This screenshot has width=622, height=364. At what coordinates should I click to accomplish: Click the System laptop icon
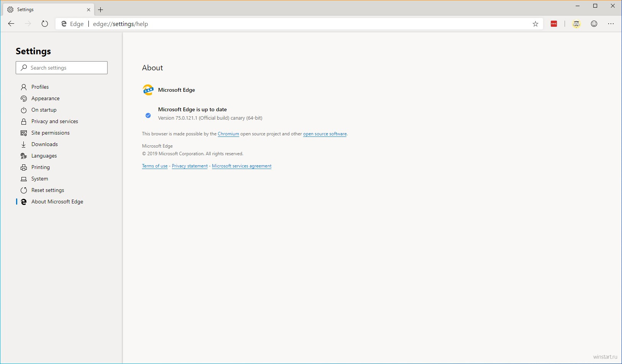coord(24,179)
